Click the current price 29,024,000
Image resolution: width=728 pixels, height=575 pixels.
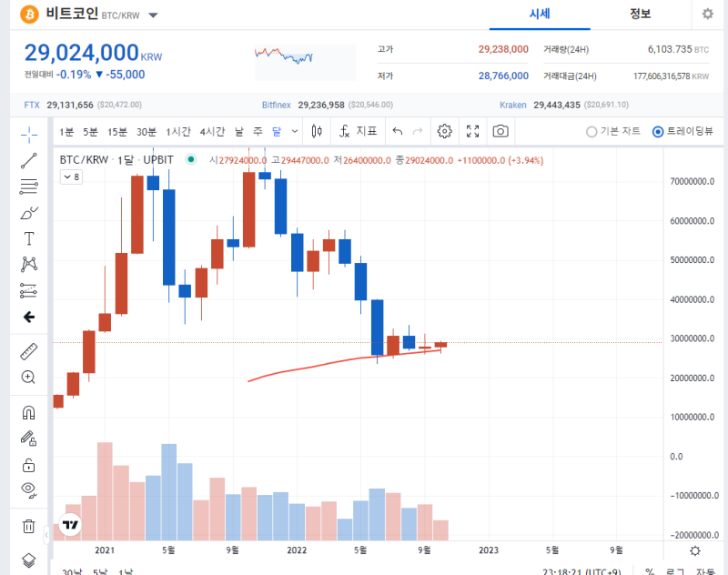click(81, 53)
